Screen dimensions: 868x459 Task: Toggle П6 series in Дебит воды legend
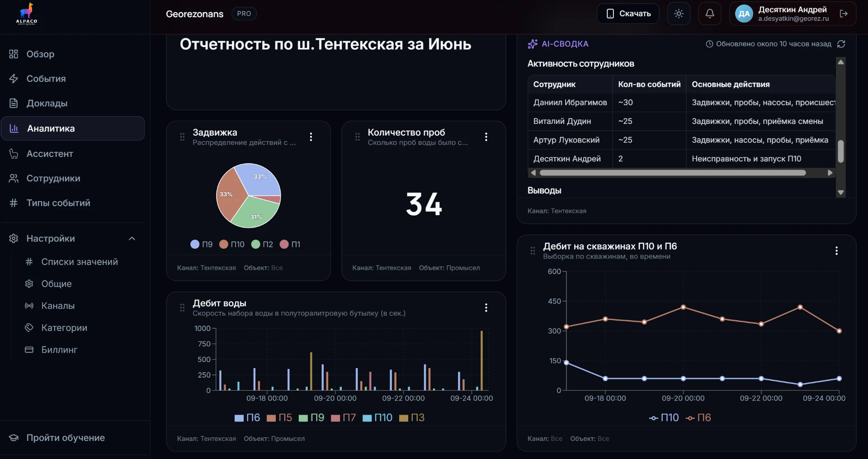click(x=247, y=418)
